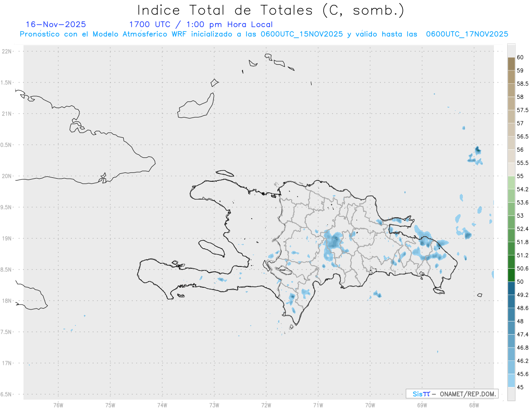
Task: Click the legend value '47.4'
Action: tap(522, 334)
